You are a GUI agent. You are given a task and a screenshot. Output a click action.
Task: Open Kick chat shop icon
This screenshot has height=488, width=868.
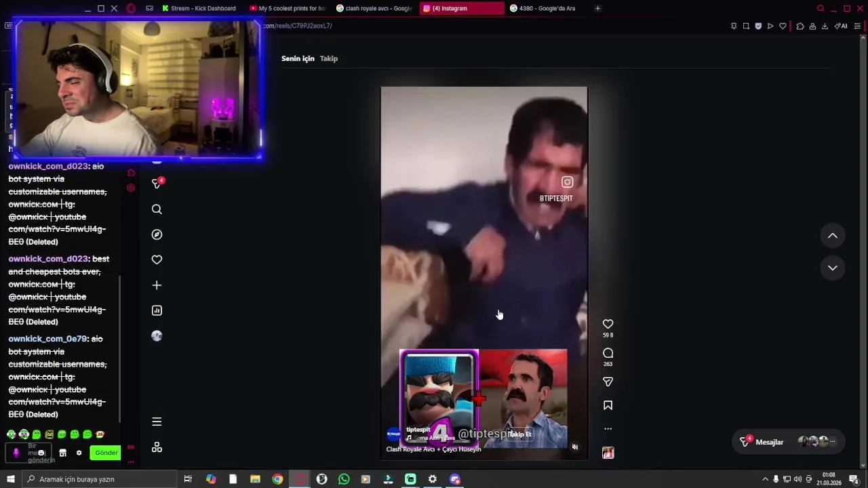click(x=62, y=453)
